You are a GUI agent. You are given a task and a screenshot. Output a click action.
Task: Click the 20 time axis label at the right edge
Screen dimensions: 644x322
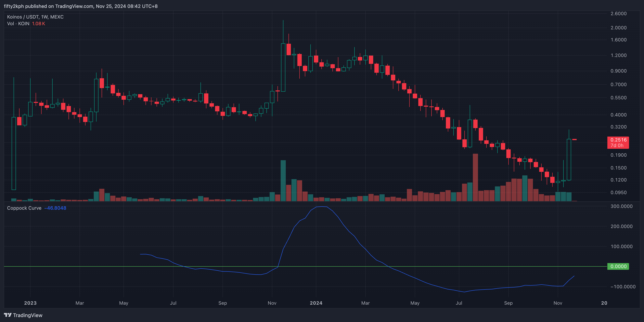pyautogui.click(x=604, y=303)
